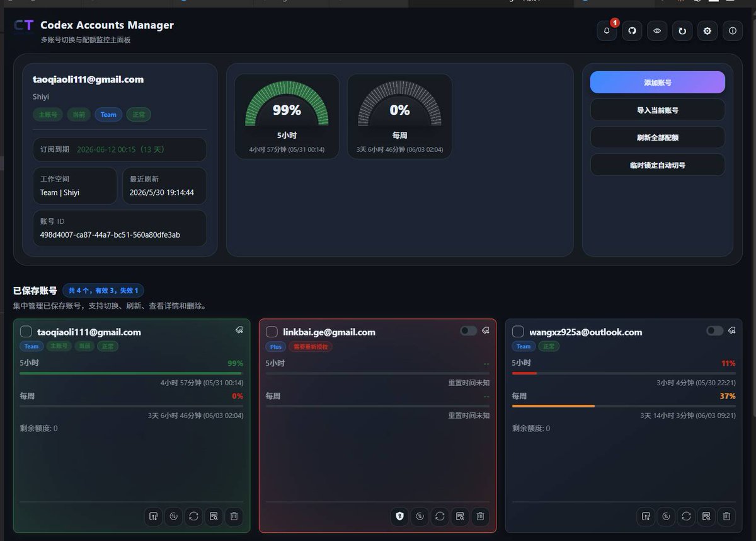This screenshot has width=756, height=541.
Task: Check the taoqiaoli111@gmail.com card checkbox
Action: click(26, 332)
